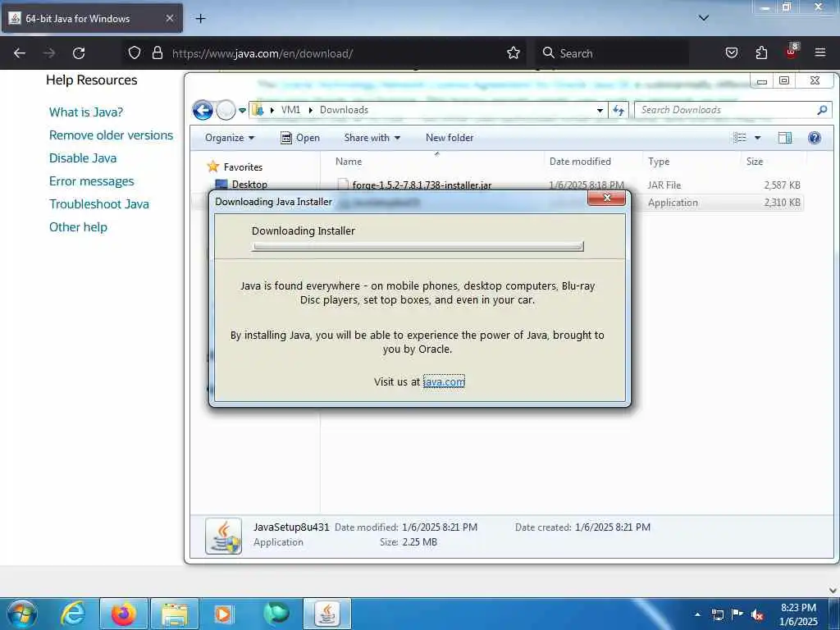Screen dimensions: 840x630
Task: Click JavaSetup8u431 icon in details pane
Action: point(223,536)
